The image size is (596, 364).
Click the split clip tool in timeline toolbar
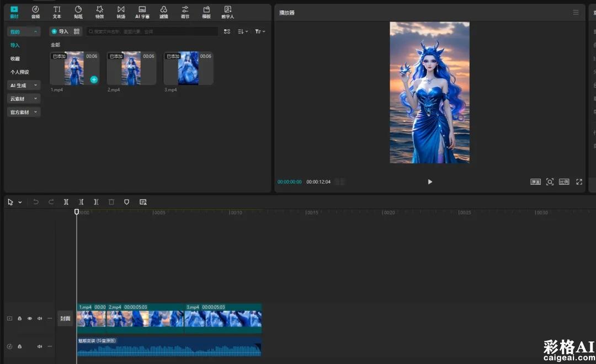66,202
